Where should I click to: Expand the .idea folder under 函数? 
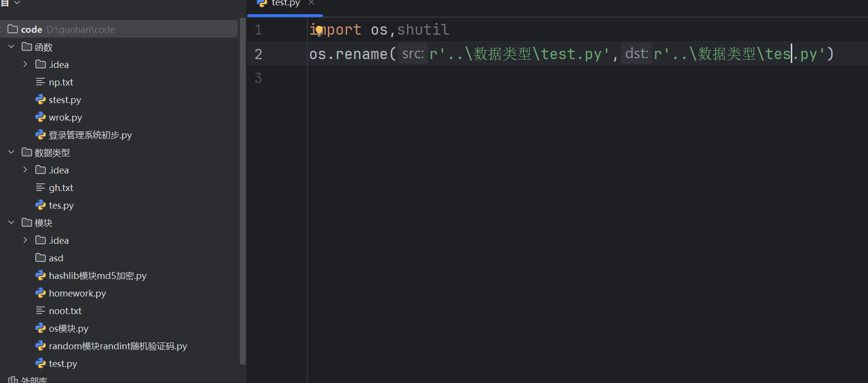click(x=25, y=64)
